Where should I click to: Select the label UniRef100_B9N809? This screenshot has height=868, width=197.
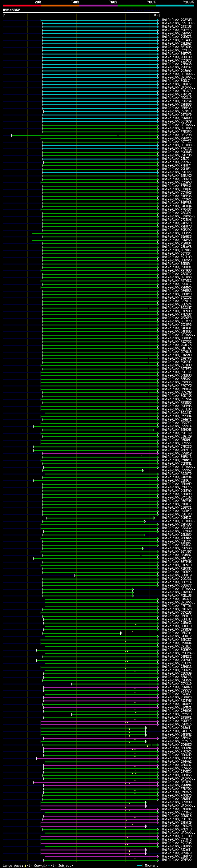(177, 118)
